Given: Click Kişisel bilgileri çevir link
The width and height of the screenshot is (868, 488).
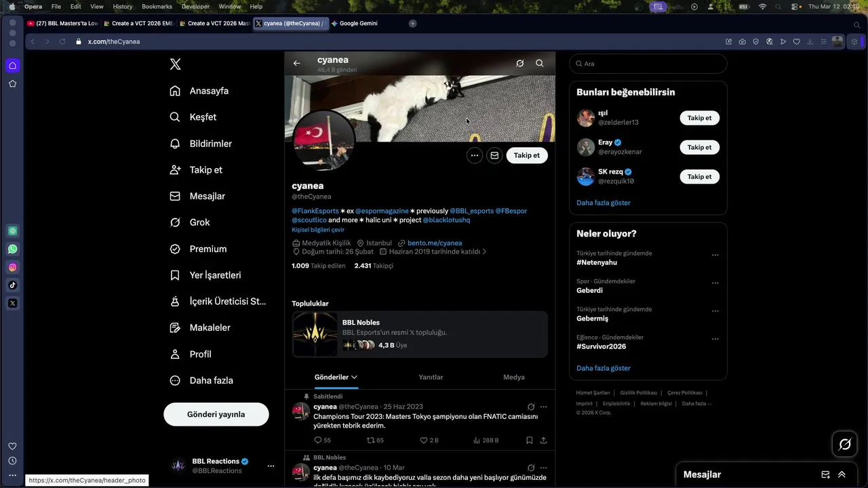Looking at the screenshot, I should [318, 230].
